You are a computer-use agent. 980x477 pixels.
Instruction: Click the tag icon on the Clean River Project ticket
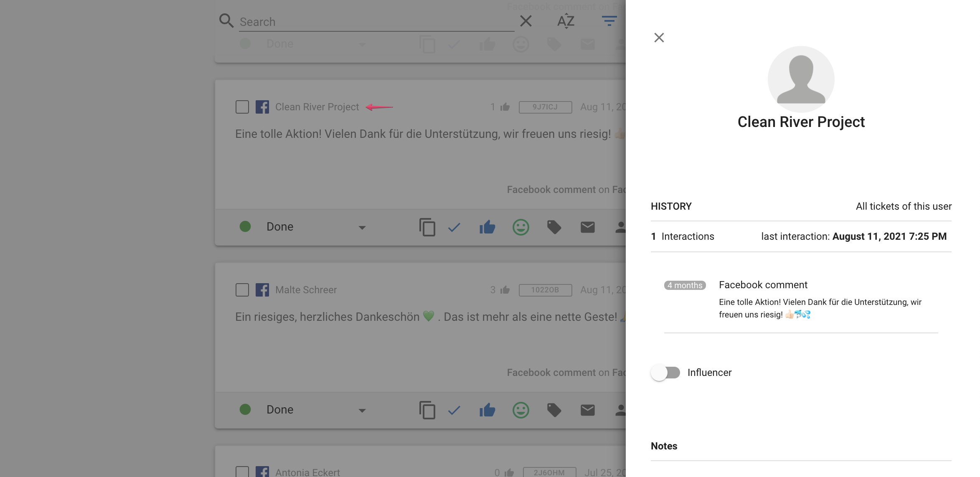point(554,227)
